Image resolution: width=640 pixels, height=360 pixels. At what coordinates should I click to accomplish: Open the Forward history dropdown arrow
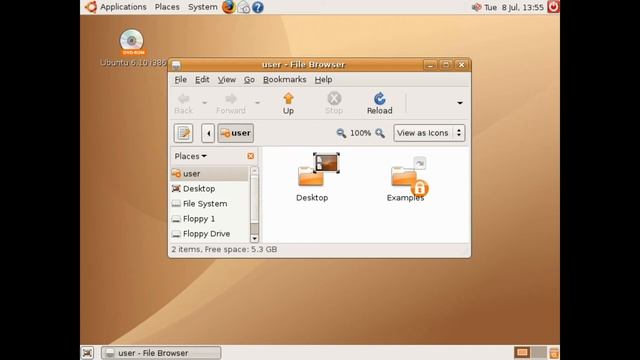pos(257,103)
